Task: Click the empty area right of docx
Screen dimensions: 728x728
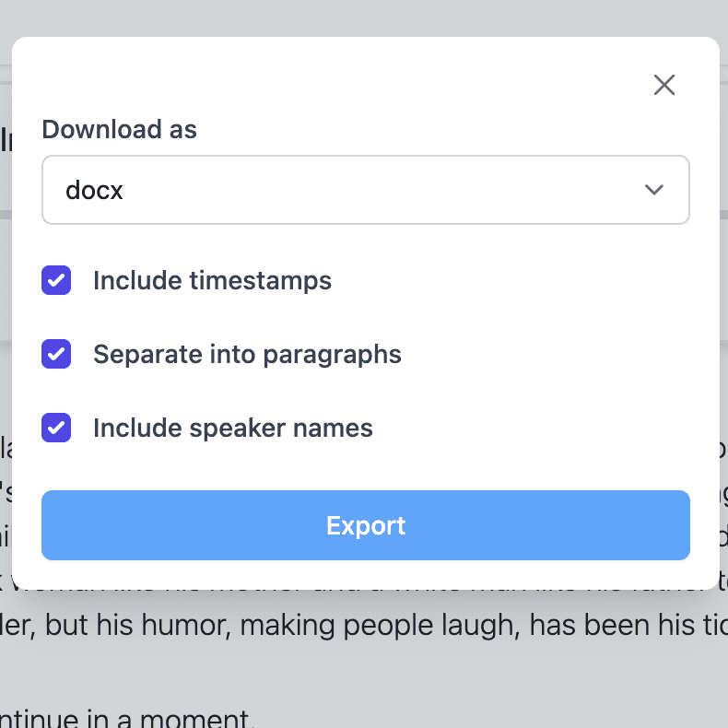Action: (369, 190)
